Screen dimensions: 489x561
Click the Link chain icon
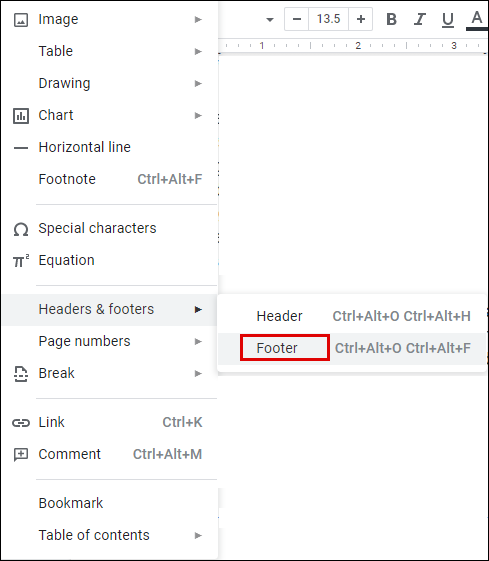click(21, 423)
